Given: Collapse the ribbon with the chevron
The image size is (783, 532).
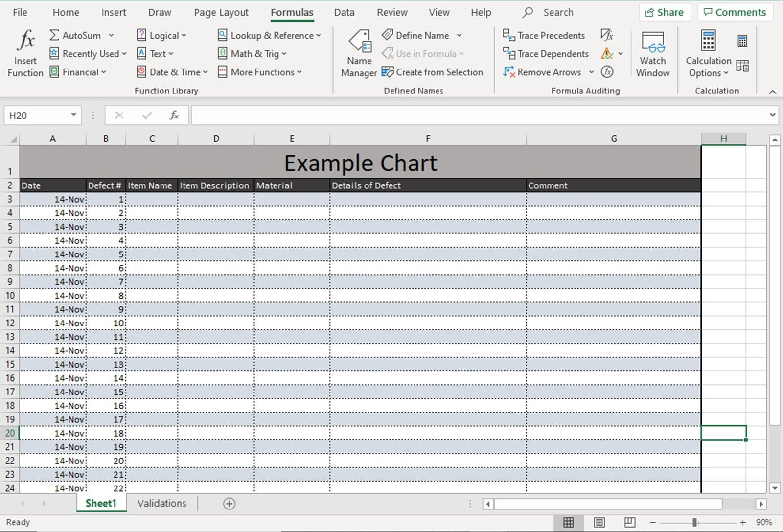Looking at the screenshot, I should click(x=772, y=92).
